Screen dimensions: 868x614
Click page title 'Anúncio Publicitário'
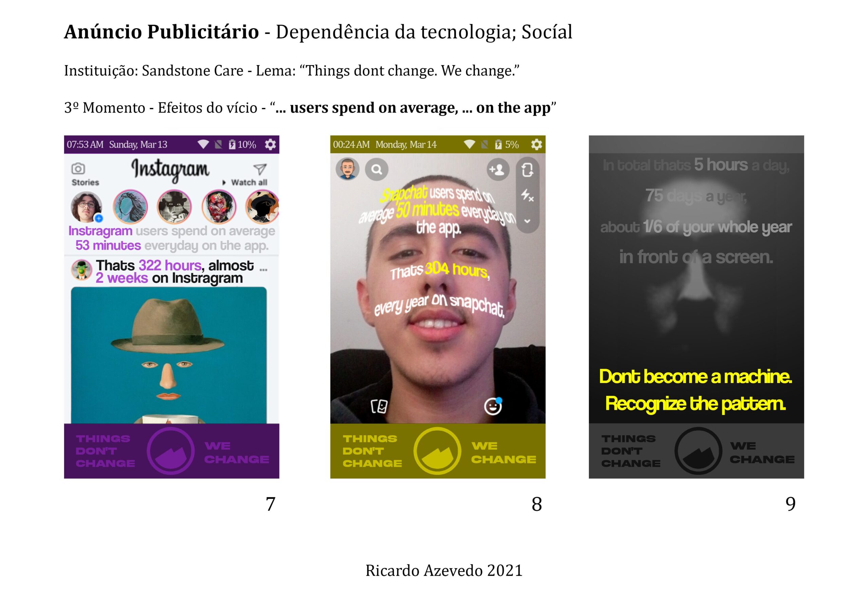[161, 32]
